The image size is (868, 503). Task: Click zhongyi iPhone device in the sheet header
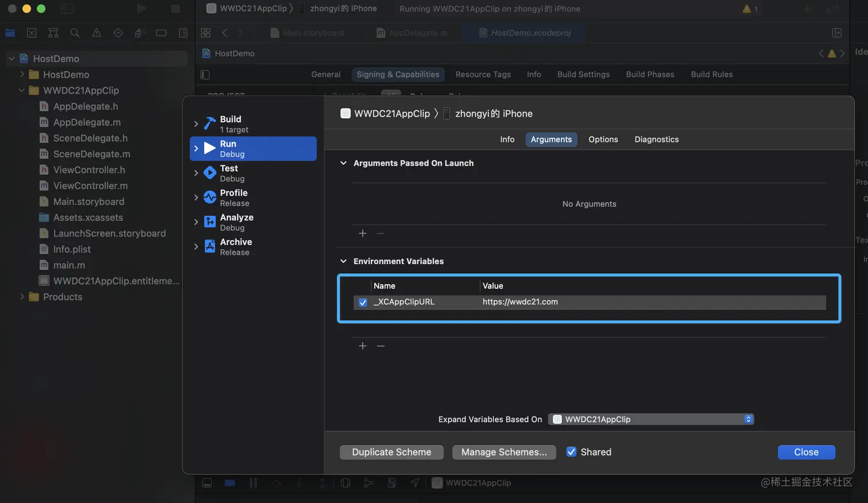(x=488, y=114)
